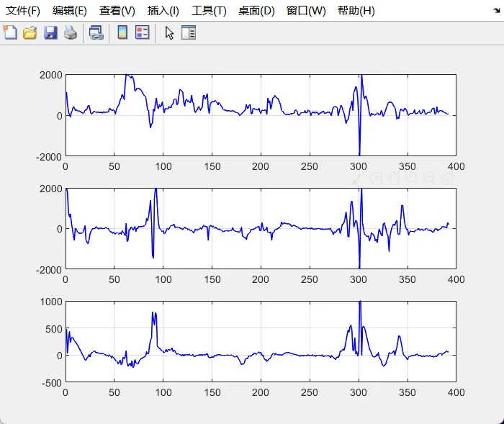Click the New Figure toolbar icon

pos(10,33)
